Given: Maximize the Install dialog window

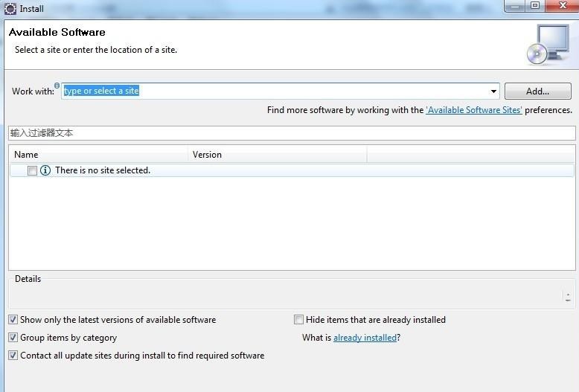Looking at the screenshot, I should click(534, 6).
